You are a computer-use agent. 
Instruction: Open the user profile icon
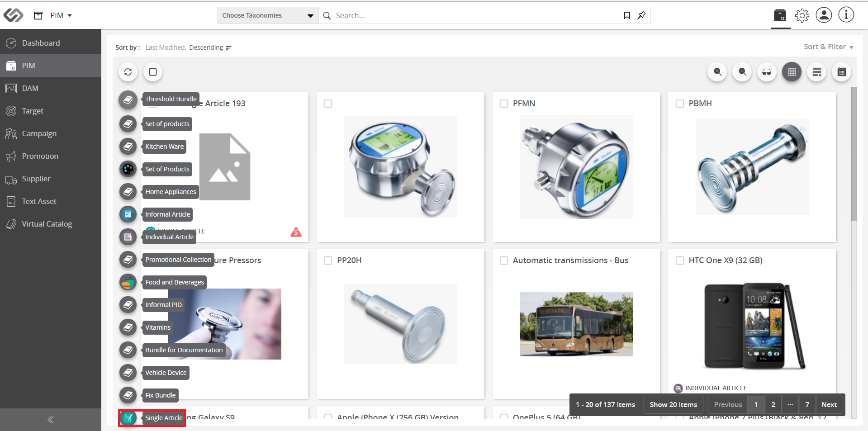pyautogui.click(x=824, y=15)
